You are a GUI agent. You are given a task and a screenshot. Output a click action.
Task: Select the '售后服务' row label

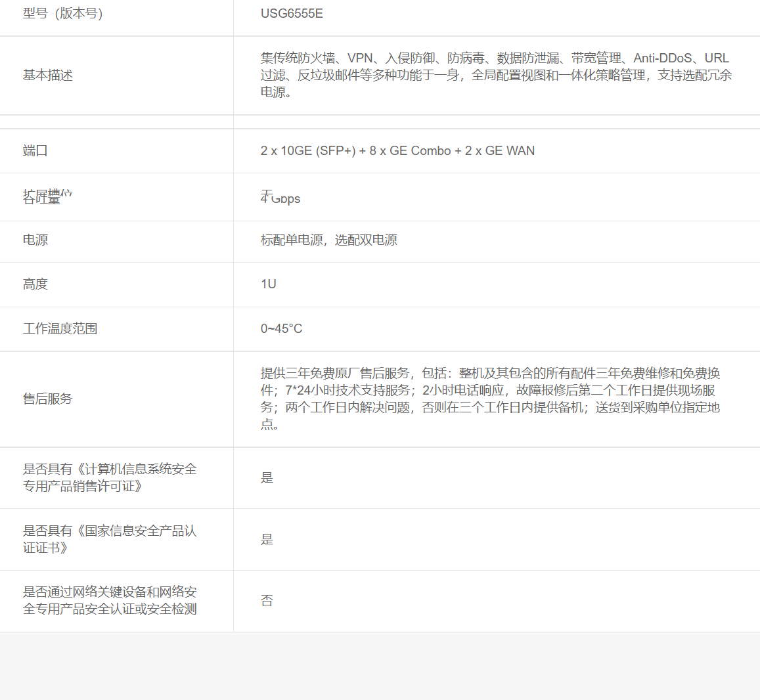47,399
